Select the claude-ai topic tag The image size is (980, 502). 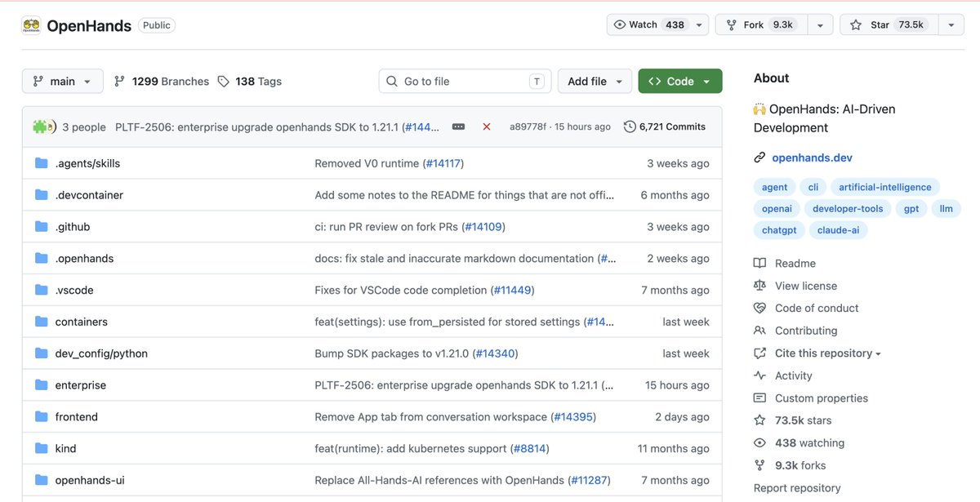839,230
